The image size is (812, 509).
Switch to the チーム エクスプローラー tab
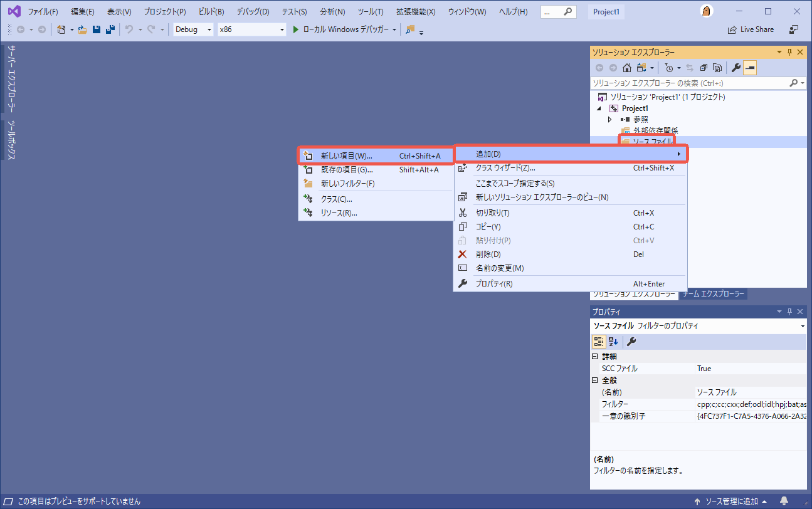[713, 293]
